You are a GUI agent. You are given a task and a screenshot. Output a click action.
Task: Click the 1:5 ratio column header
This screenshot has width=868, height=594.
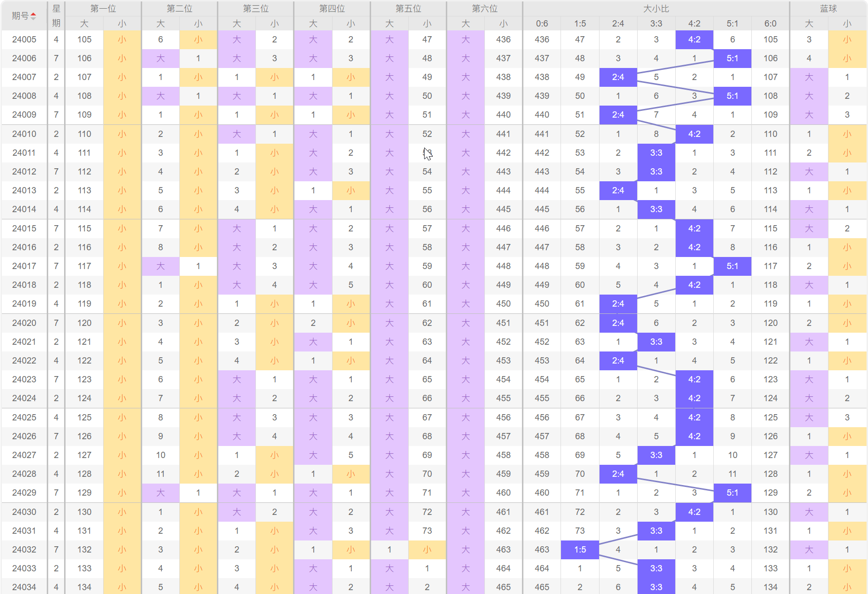[x=580, y=24]
